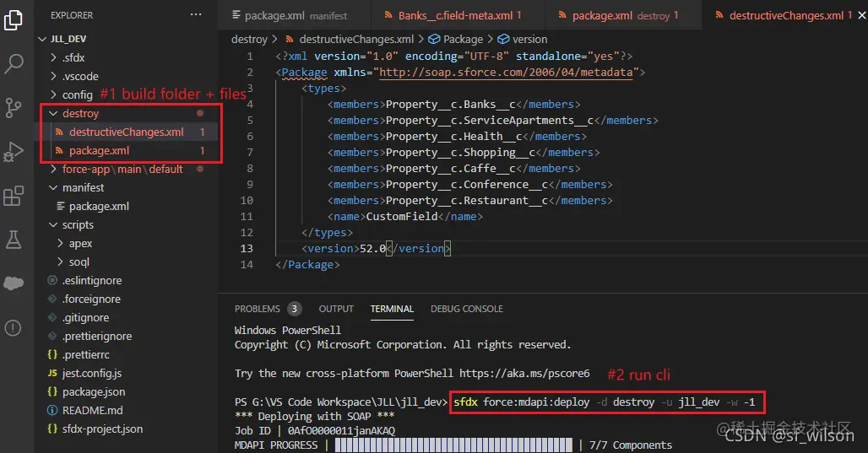The image size is (868, 453).
Task: Open the OUTPUT panel tab
Action: click(336, 309)
